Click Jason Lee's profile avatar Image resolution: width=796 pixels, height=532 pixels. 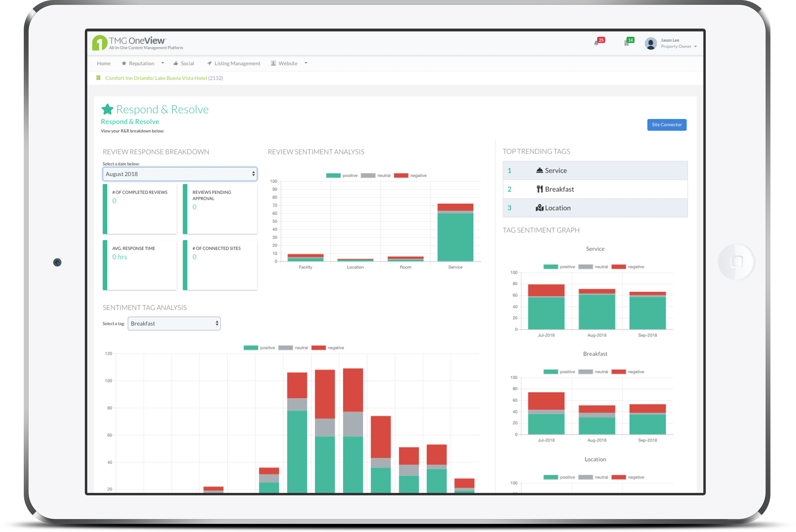click(x=650, y=43)
